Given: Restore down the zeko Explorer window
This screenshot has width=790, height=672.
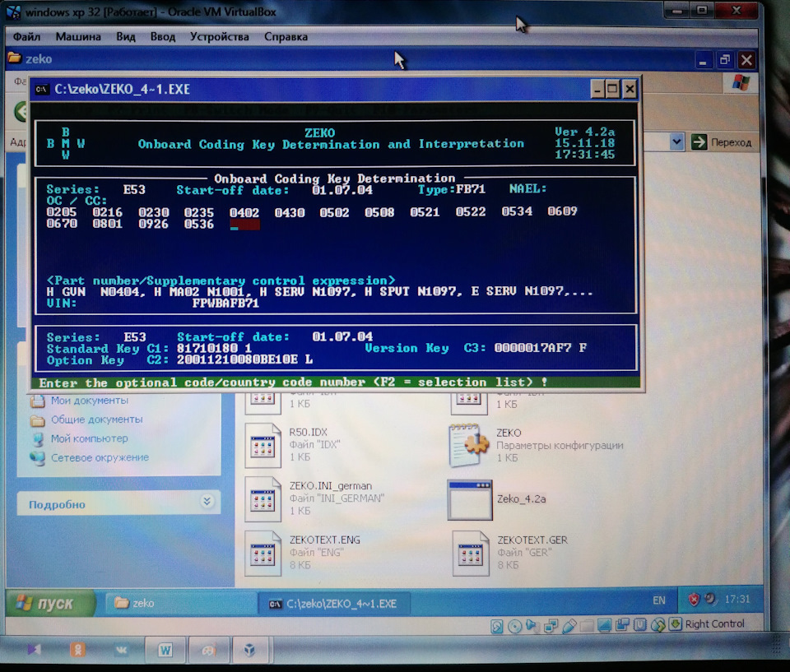Looking at the screenshot, I should (724, 60).
